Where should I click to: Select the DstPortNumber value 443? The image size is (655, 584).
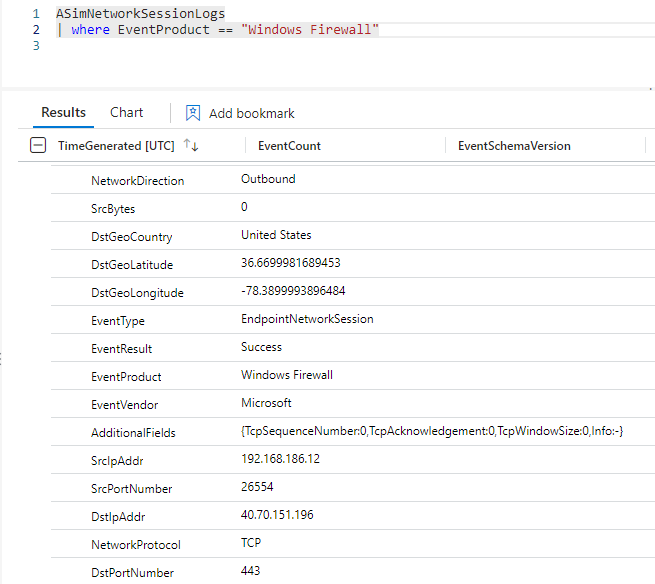(x=251, y=572)
